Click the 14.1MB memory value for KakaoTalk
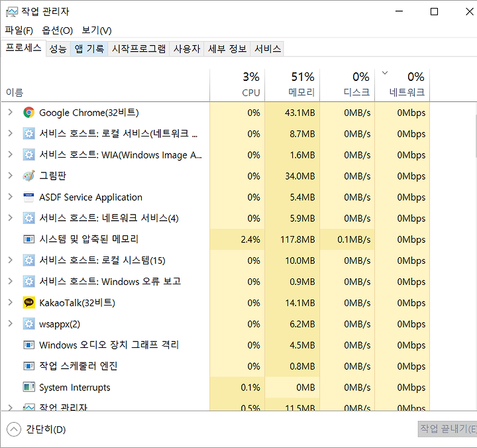Image resolution: width=477 pixels, height=448 pixels. (299, 303)
